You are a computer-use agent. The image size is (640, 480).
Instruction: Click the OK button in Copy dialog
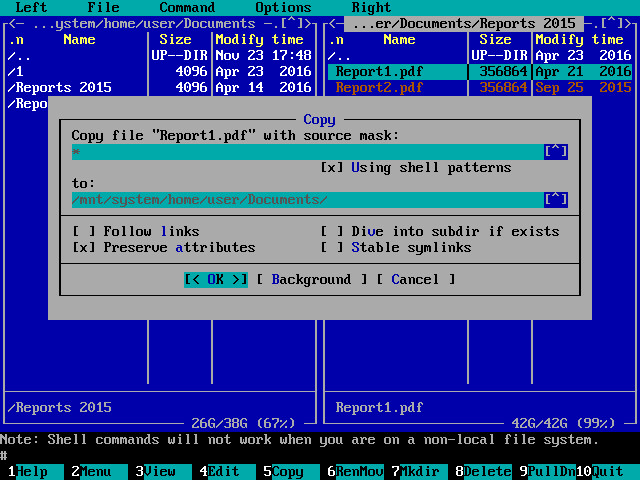coord(216,280)
